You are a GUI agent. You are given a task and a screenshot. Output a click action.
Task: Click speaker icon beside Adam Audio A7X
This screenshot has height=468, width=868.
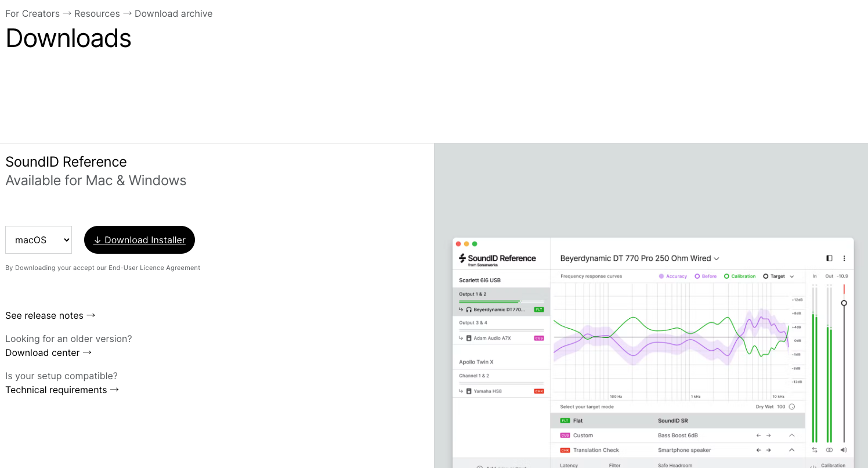[x=469, y=338]
